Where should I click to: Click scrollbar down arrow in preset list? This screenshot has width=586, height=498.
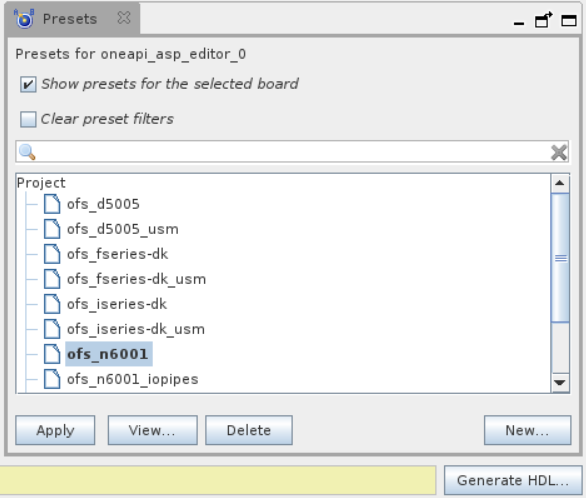[560, 383]
